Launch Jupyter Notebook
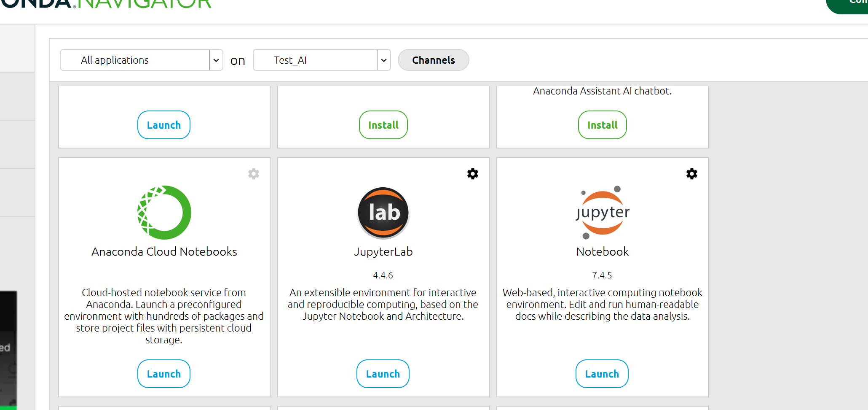The height and width of the screenshot is (410, 868). [x=602, y=374]
